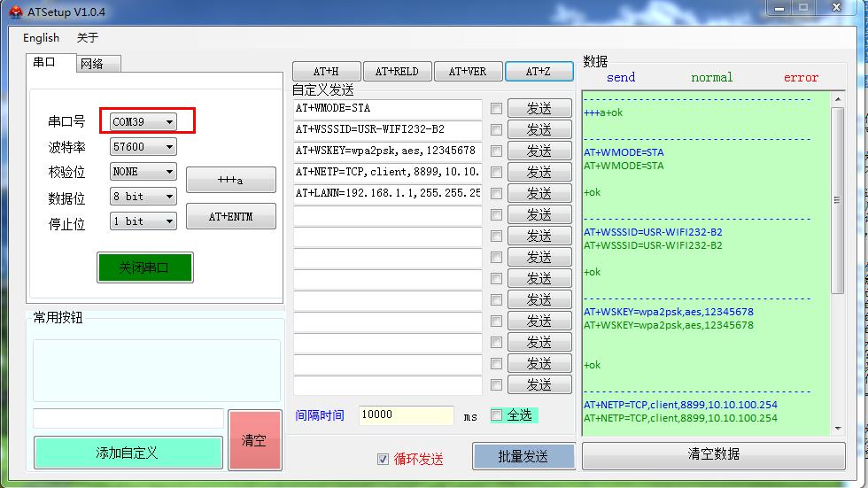
Task: Focus the AT+WSKEY=wpa2psk command field
Action: pyautogui.click(x=388, y=151)
